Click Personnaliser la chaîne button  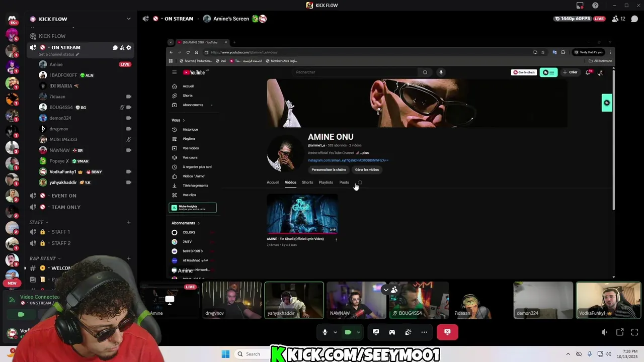(x=329, y=170)
